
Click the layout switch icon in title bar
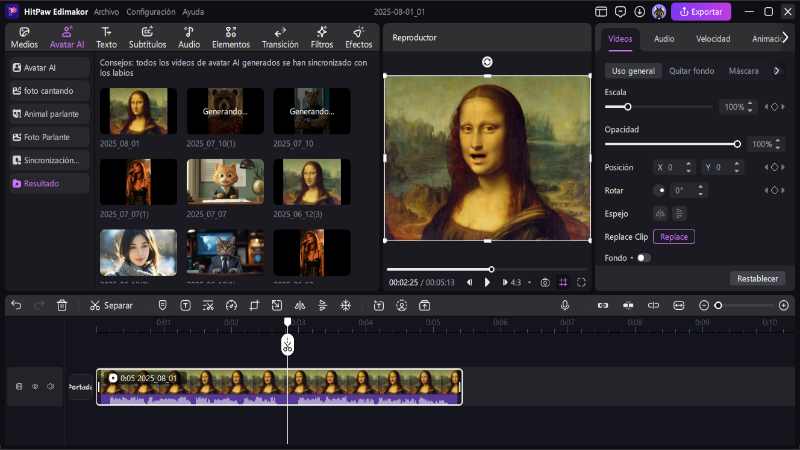pyautogui.click(x=601, y=11)
